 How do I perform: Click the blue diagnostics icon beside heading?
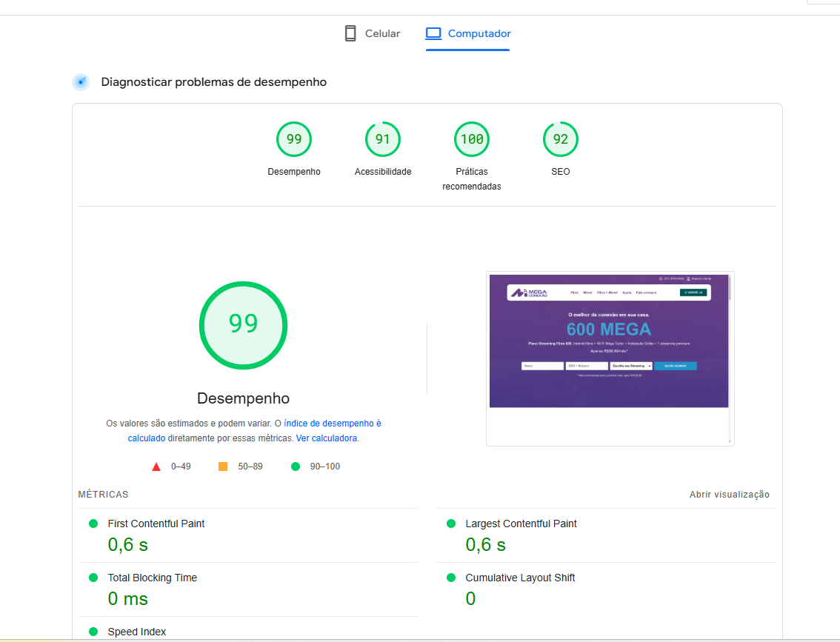(x=81, y=82)
